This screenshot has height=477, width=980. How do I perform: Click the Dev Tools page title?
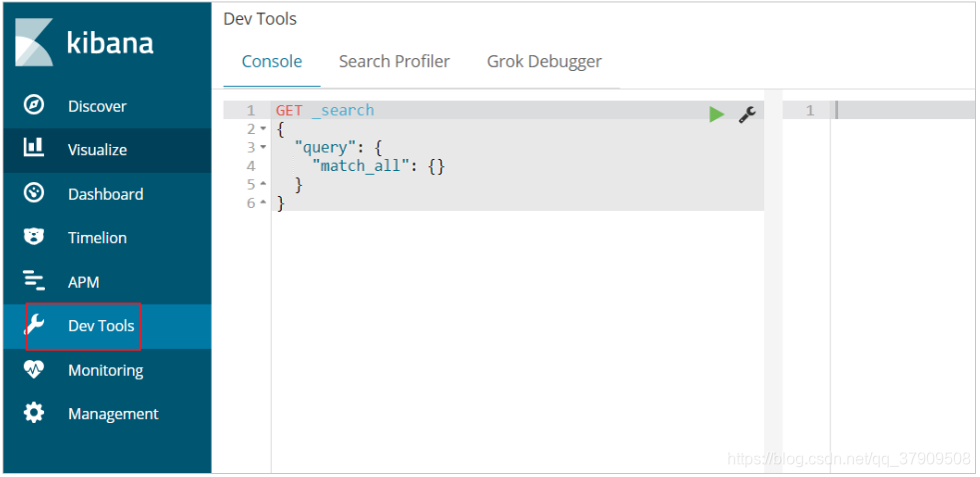tap(260, 19)
